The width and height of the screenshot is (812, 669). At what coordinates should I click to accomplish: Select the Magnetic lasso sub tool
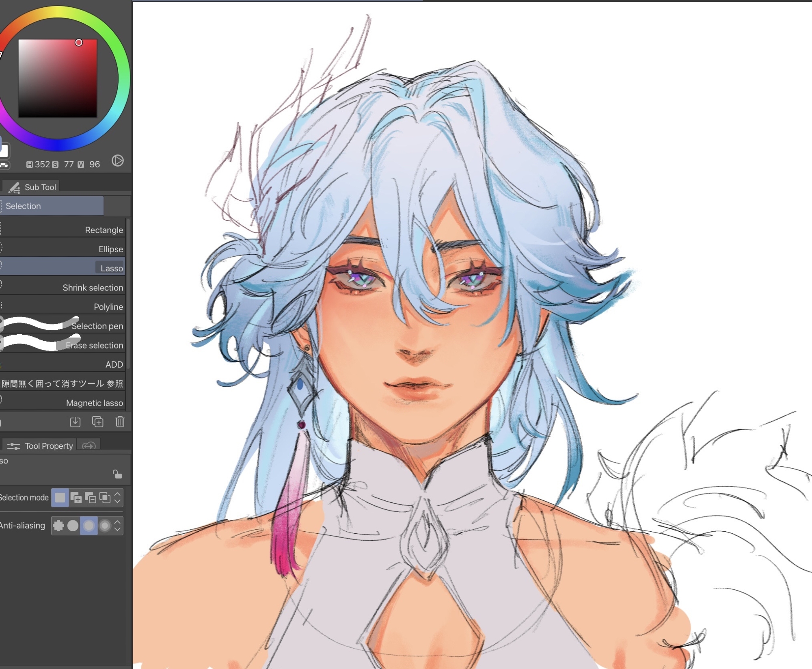[x=94, y=403]
